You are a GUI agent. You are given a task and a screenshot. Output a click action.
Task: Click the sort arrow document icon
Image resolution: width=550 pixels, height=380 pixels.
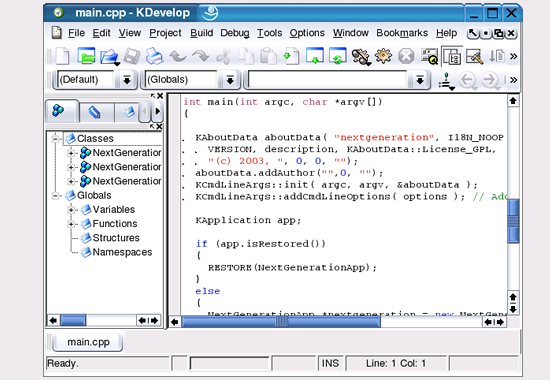tap(496, 56)
